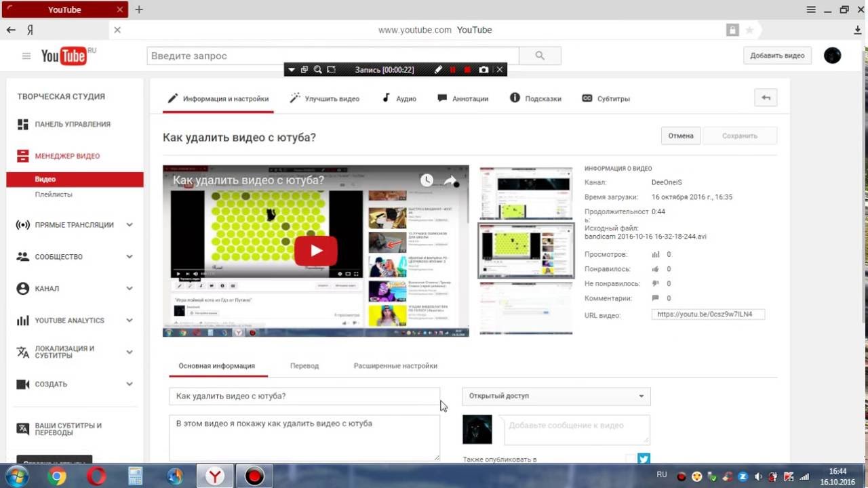
Task: Open the account avatar menu
Action: [833, 56]
